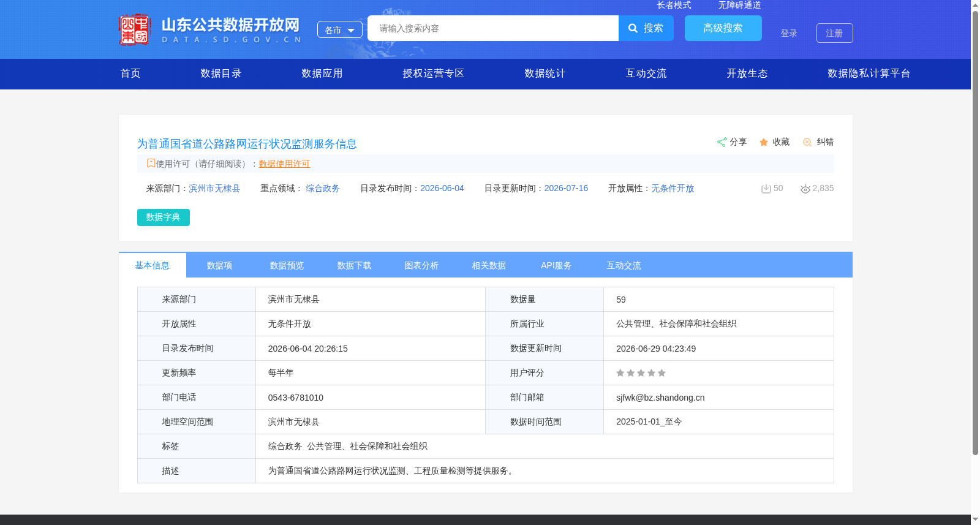The width and height of the screenshot is (980, 525).
Task: Click the catalog publish date 2026-06-04 in header
Action: tap(442, 189)
